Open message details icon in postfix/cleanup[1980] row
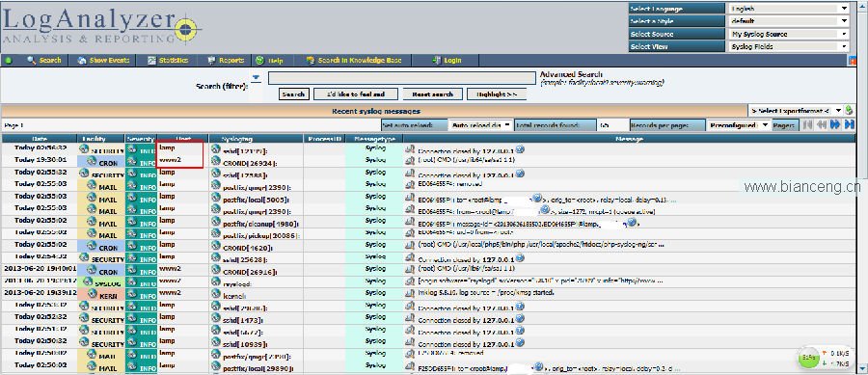Screen dimensions: 868x375 tap(410, 221)
